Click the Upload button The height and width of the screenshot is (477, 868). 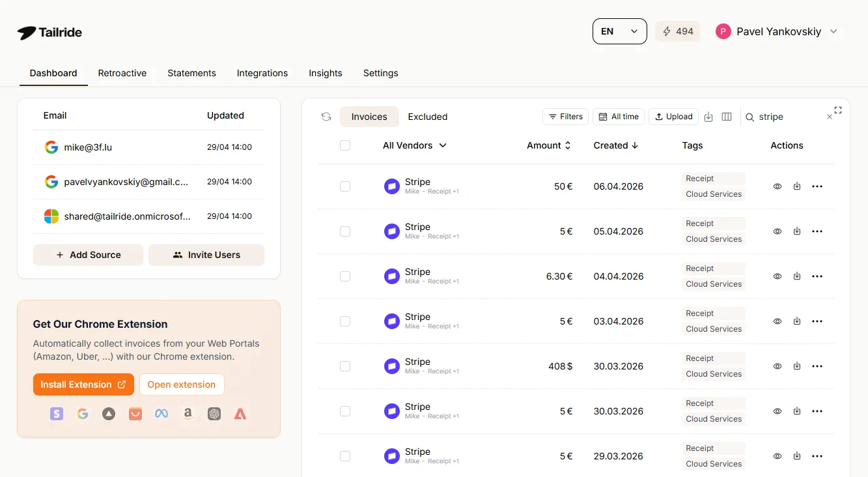[673, 117]
